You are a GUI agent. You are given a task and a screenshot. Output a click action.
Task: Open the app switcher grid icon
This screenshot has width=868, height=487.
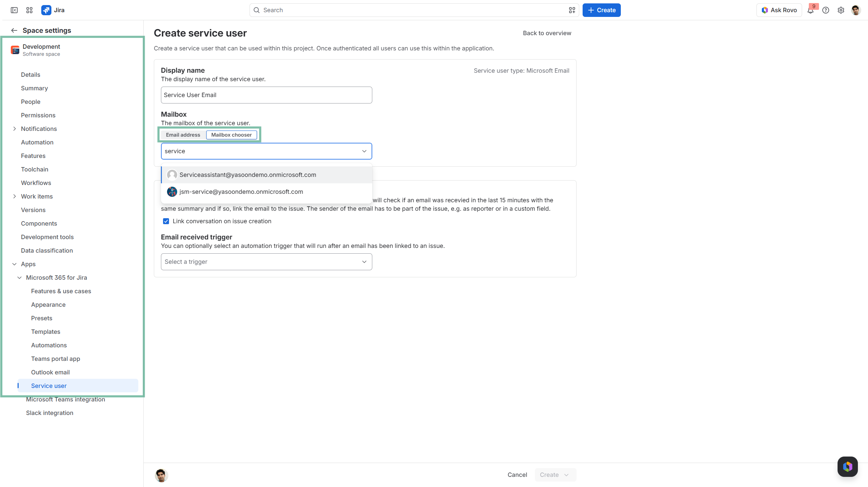tap(29, 10)
